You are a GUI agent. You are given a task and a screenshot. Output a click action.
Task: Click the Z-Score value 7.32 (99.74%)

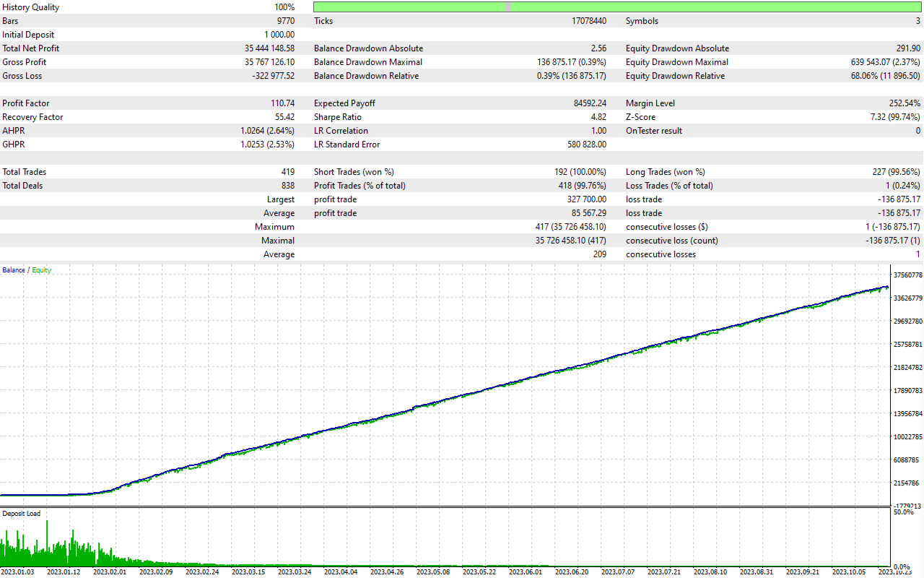coord(894,117)
